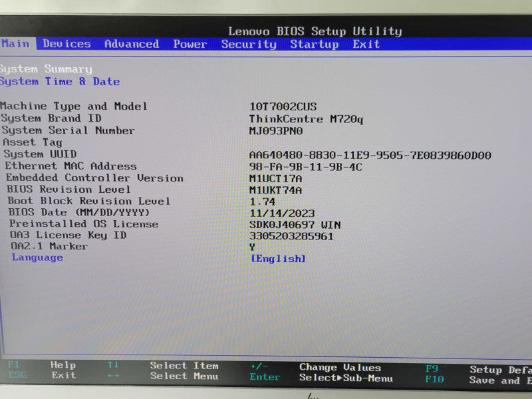This screenshot has height=399, width=532.
Task: Click the OA2.1 Marker value Y
Action: pyautogui.click(x=253, y=247)
